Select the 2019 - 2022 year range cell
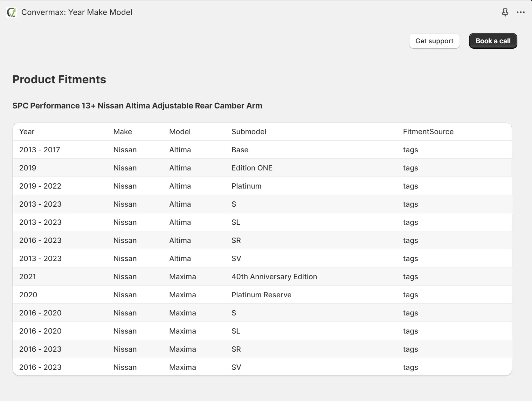This screenshot has width=532, height=401. (40, 186)
